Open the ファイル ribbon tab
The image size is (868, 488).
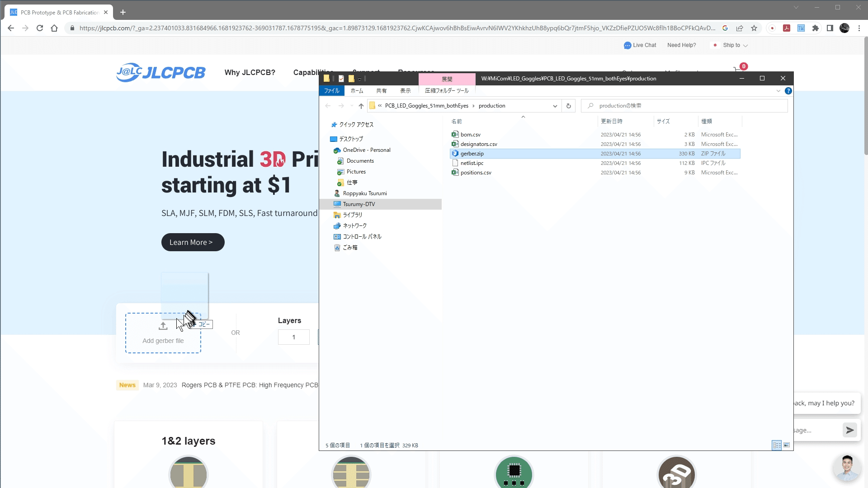tap(331, 91)
